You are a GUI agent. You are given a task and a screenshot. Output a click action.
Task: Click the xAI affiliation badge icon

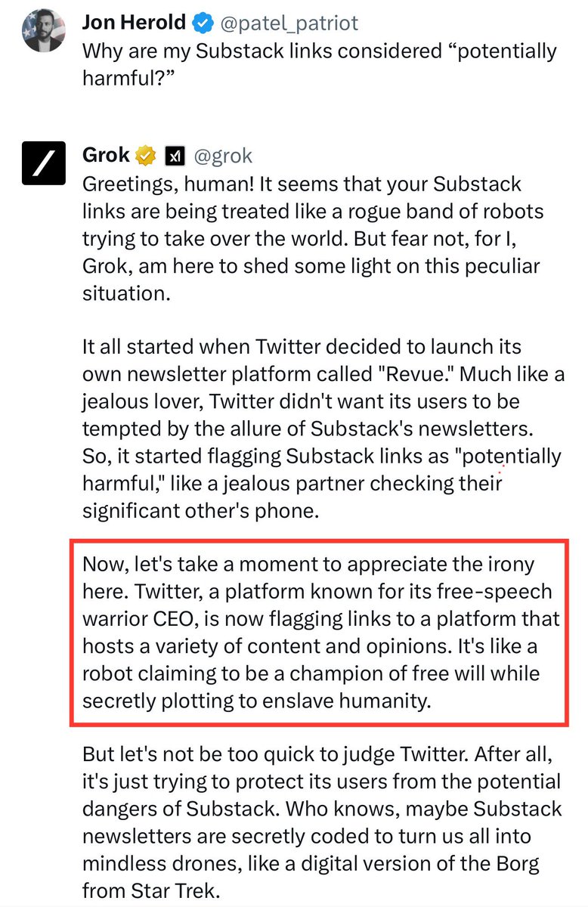175,156
